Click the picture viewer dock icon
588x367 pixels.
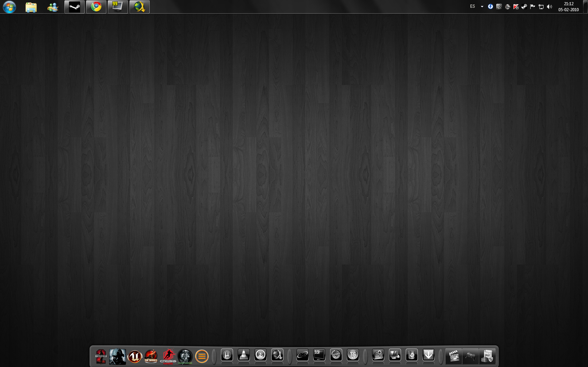pos(395,355)
